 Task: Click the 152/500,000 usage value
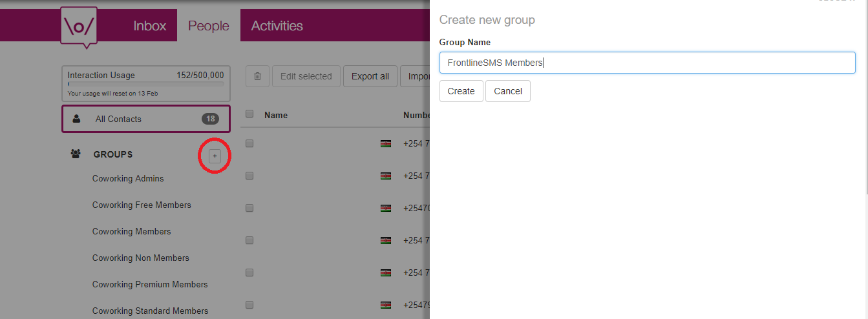[x=200, y=75]
